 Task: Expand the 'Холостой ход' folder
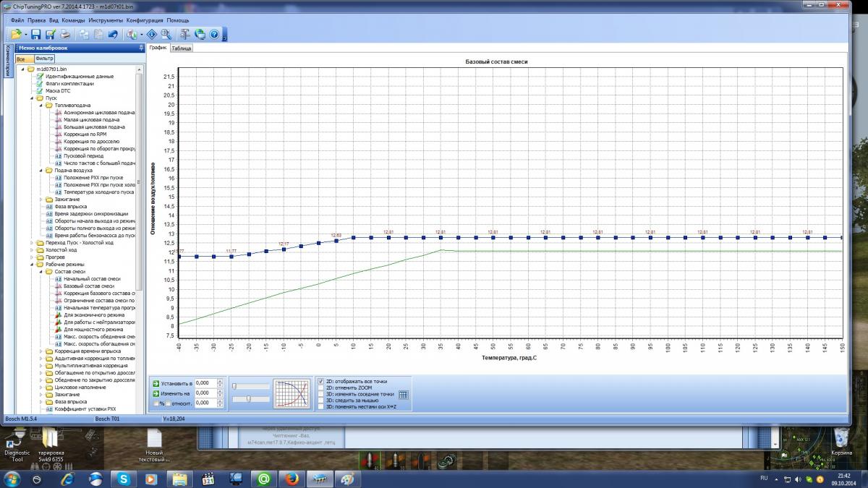click(33, 250)
